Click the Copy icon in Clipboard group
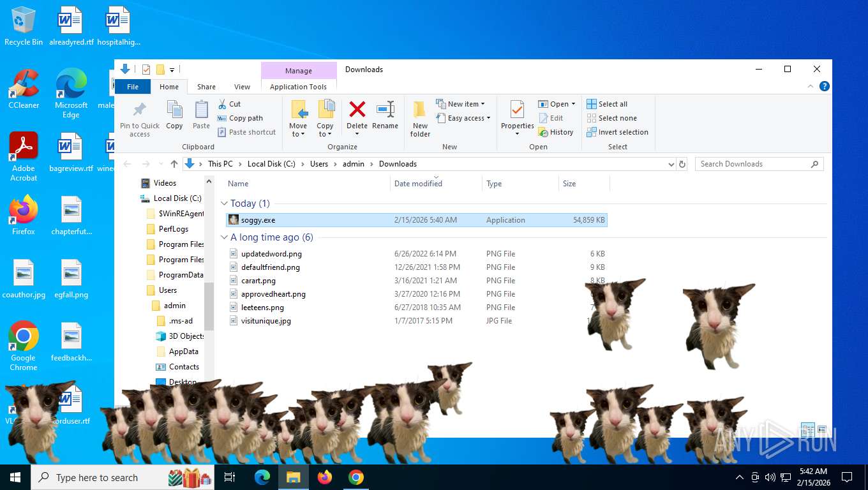This screenshot has width=868, height=490. [174, 110]
